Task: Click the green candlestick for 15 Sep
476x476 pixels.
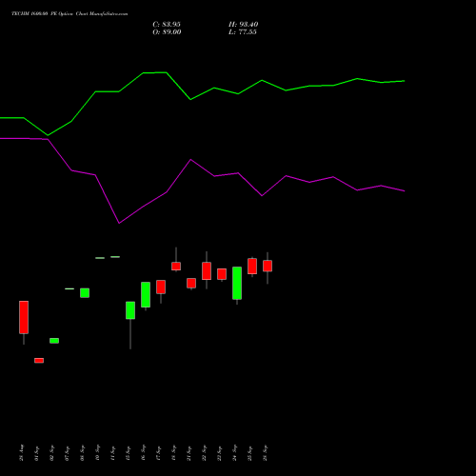Action: 130,310
